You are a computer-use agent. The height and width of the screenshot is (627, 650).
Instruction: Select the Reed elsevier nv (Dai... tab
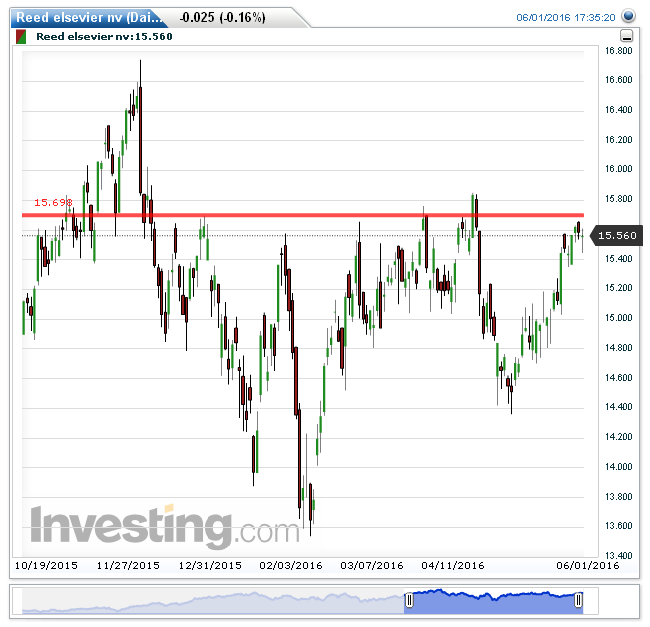(x=89, y=17)
